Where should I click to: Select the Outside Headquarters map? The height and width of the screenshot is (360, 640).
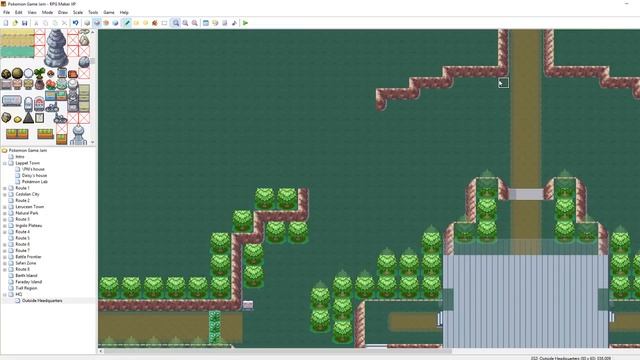click(42, 300)
